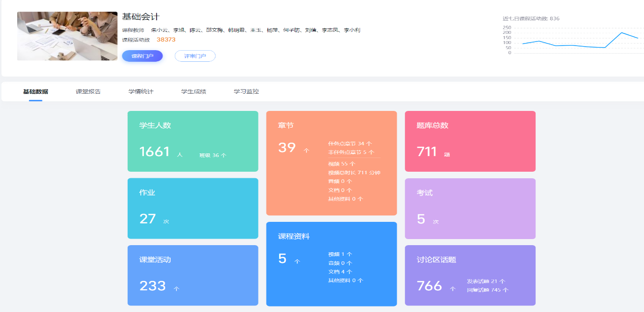Open the 考试 card showing 5
Image resolution: width=644 pixels, height=312 pixels.
pyautogui.click(x=470, y=208)
